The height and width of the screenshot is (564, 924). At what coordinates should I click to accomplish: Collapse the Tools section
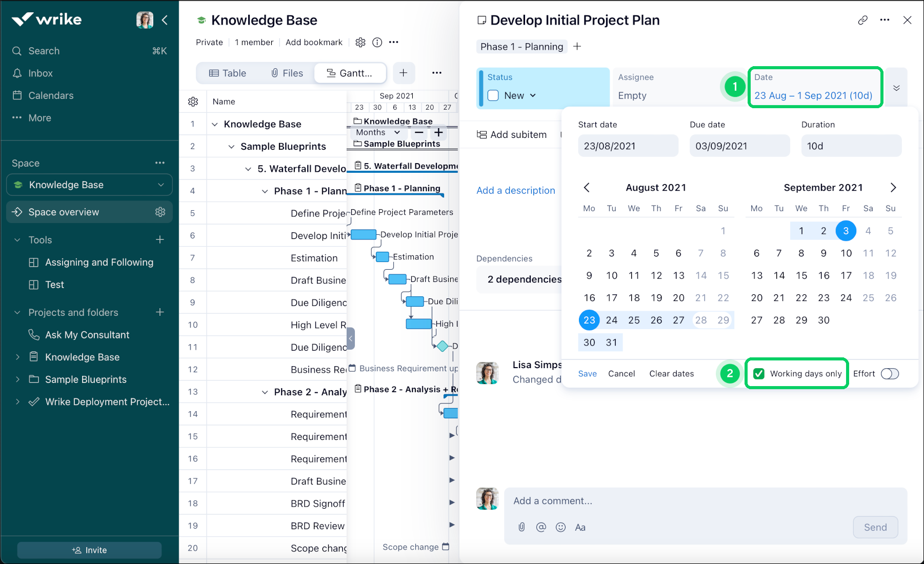[17, 240]
